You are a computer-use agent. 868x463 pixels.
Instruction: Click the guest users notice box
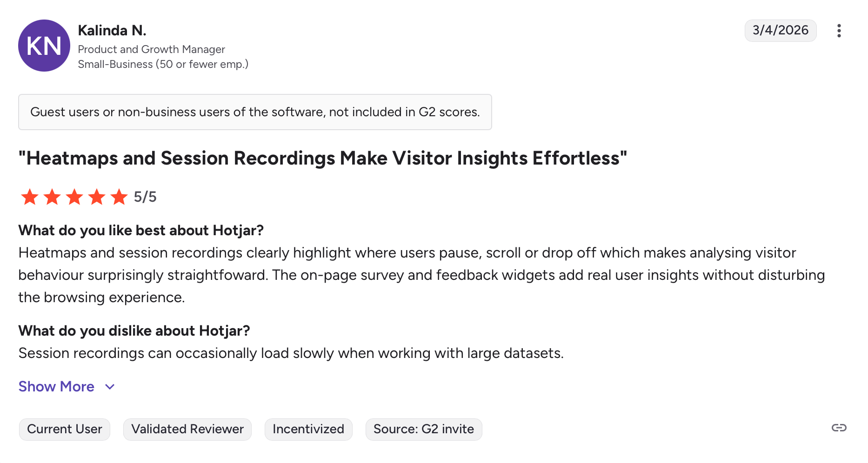(255, 112)
